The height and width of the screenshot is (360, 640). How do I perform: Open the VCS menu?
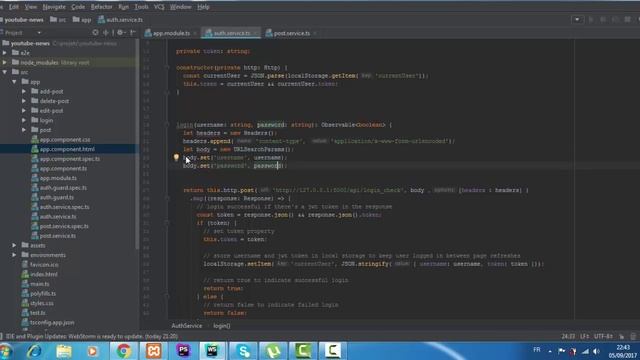[159, 7]
